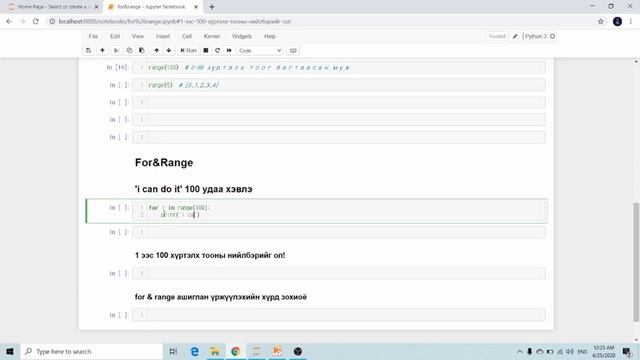
Task: Click the page vertical scrollbar thumb
Action: click(x=636, y=261)
